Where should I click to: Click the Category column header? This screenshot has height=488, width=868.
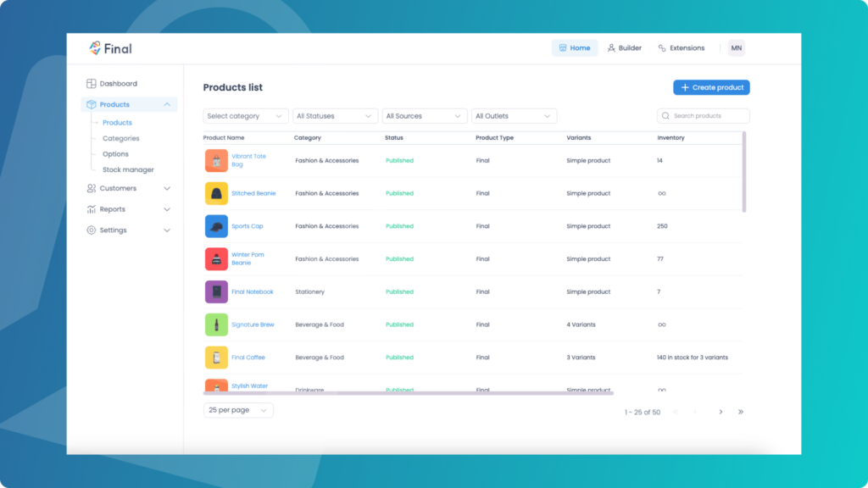pos(307,138)
